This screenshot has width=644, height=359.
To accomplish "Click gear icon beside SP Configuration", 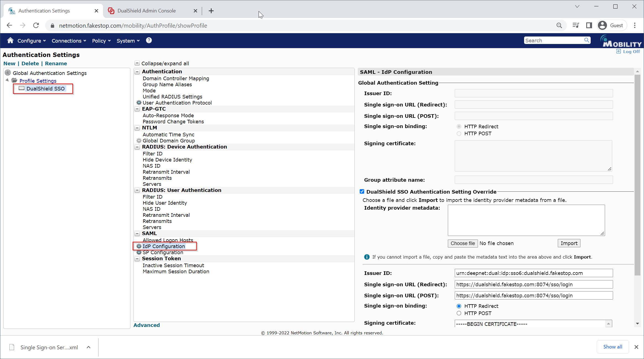I will point(139,253).
